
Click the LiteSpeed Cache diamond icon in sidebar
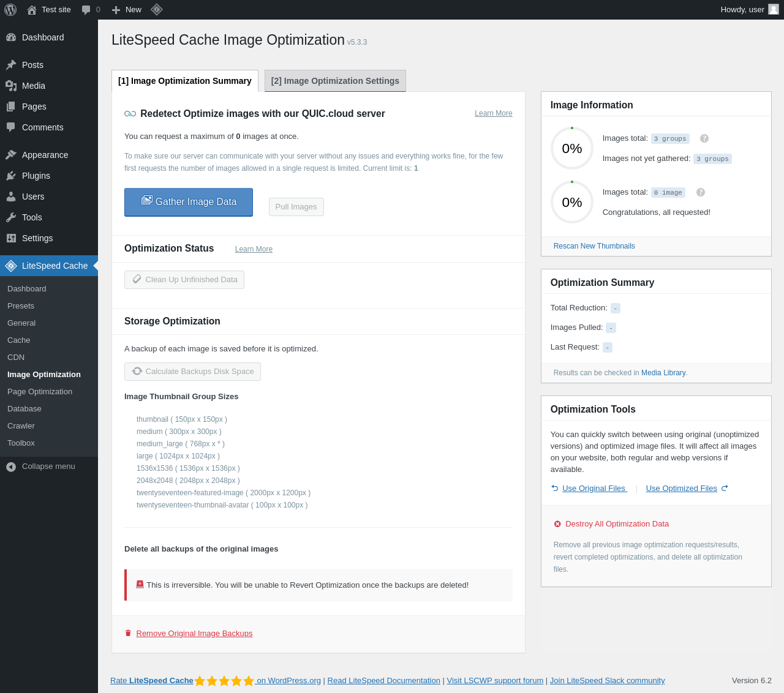(x=11, y=266)
